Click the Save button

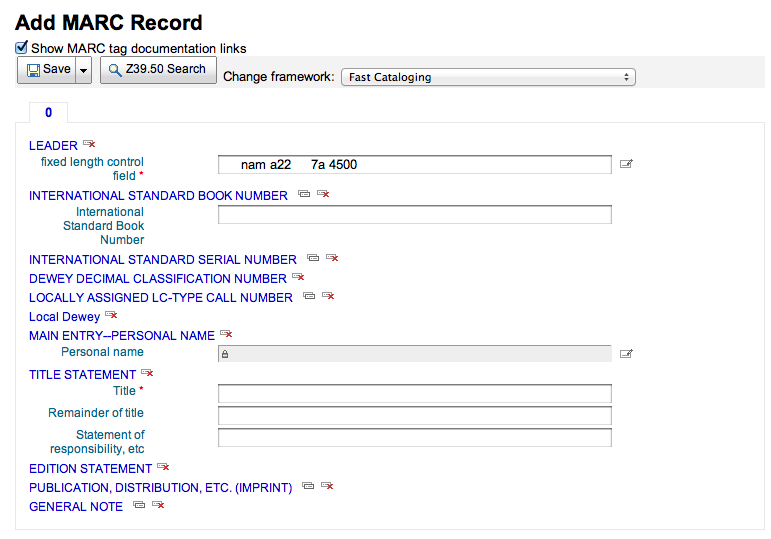click(x=46, y=70)
